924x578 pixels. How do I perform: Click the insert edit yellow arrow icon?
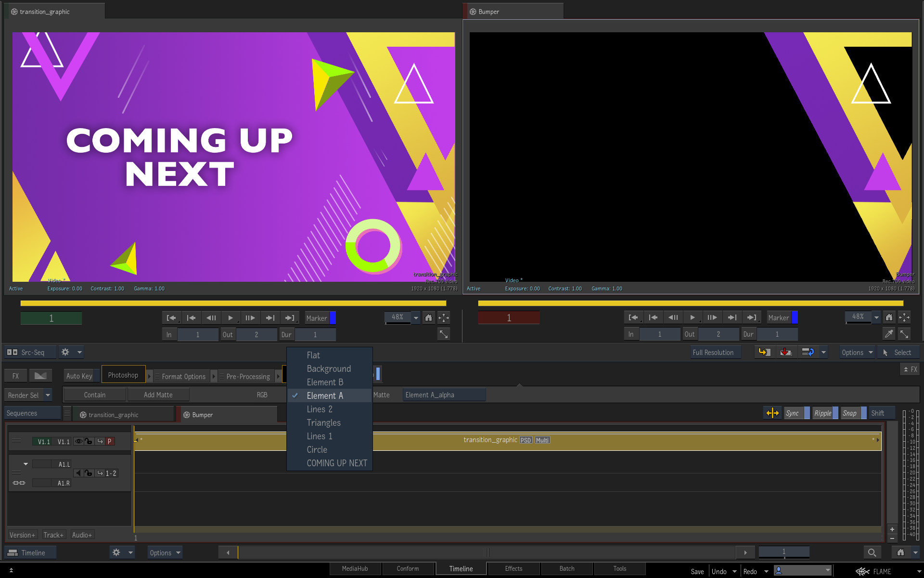(x=764, y=353)
